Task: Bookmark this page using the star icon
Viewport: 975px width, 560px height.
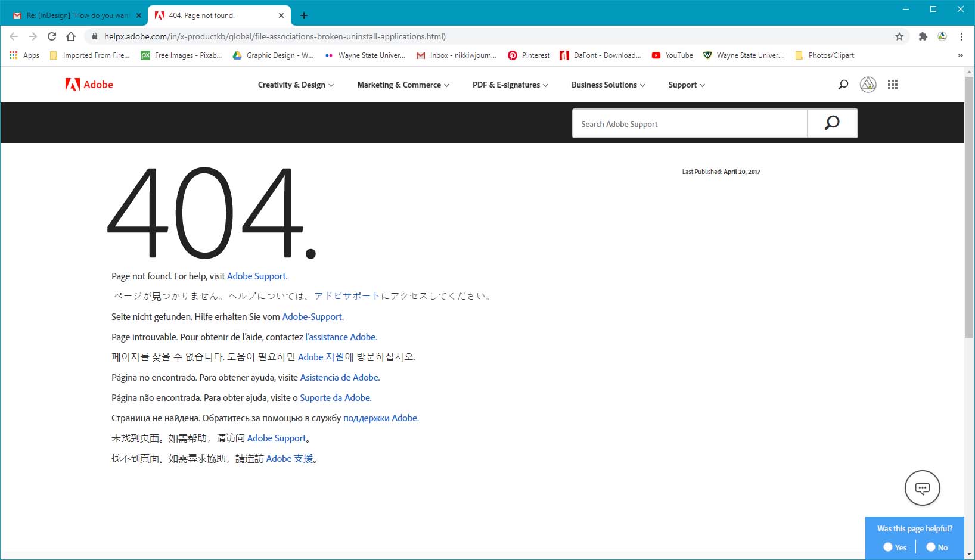Action: click(x=899, y=36)
